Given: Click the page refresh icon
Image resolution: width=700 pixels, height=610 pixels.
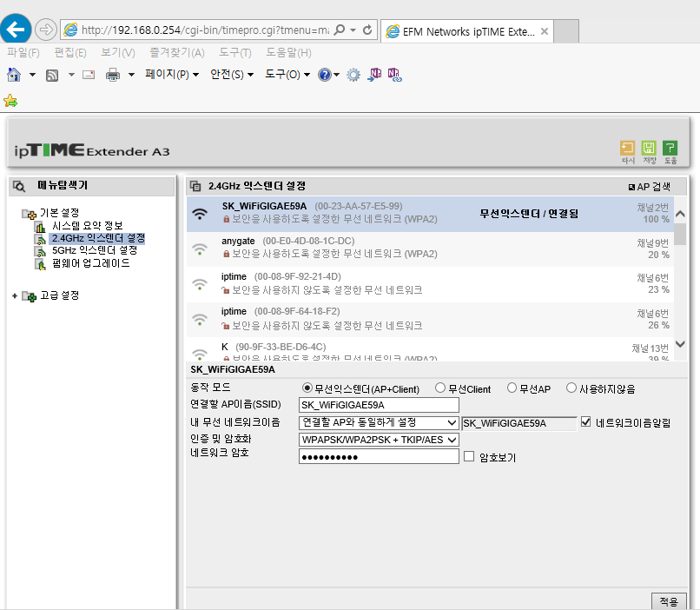Looking at the screenshot, I should (x=367, y=30).
